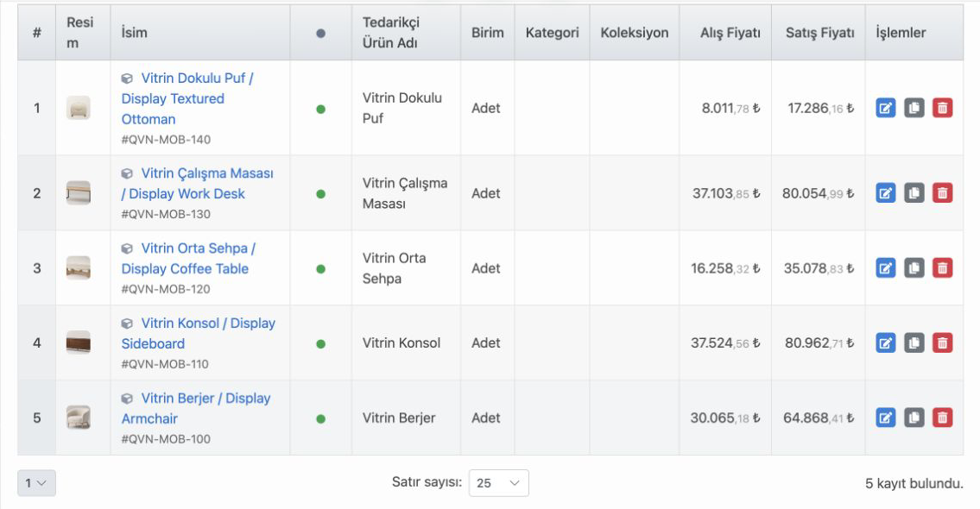Click the Display Coffee Table thumbnail image
980x509 pixels.
click(x=78, y=268)
